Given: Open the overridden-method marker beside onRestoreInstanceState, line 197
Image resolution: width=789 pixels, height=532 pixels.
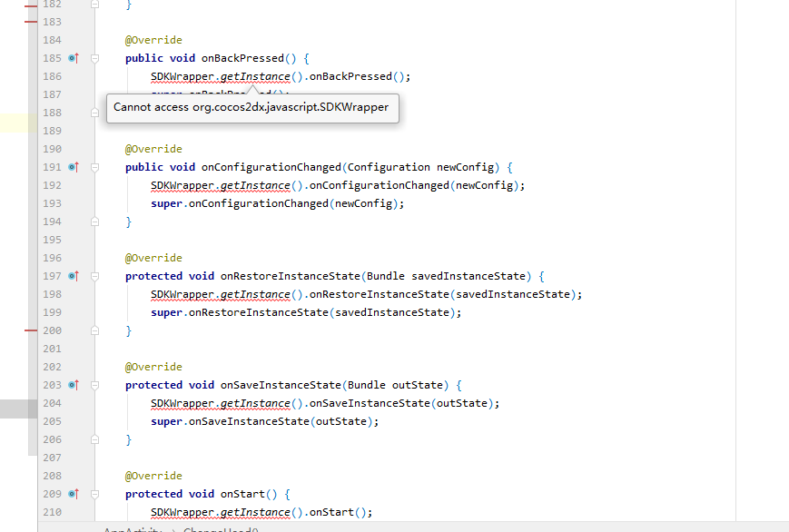Looking at the screenshot, I should (x=74, y=276).
